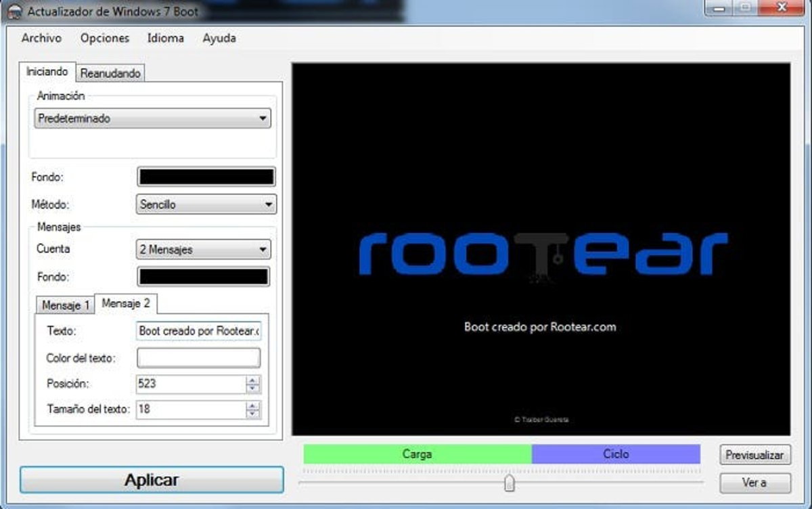Increase Posición with up arrow
This screenshot has width=812, height=509.
tap(253, 380)
